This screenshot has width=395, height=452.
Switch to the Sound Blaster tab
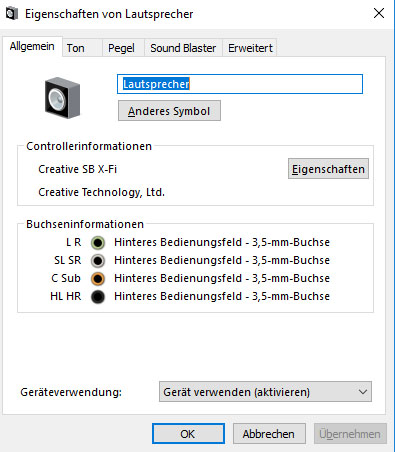pyautogui.click(x=183, y=48)
